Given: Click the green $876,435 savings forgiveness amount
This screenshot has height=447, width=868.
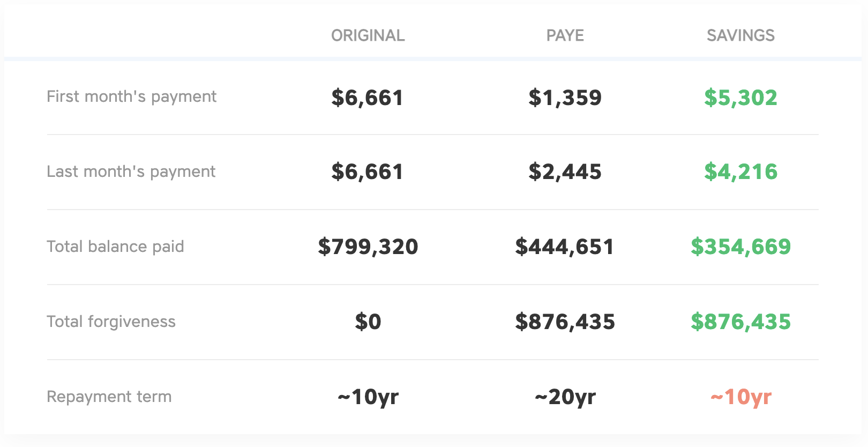Looking at the screenshot, I should [x=740, y=322].
